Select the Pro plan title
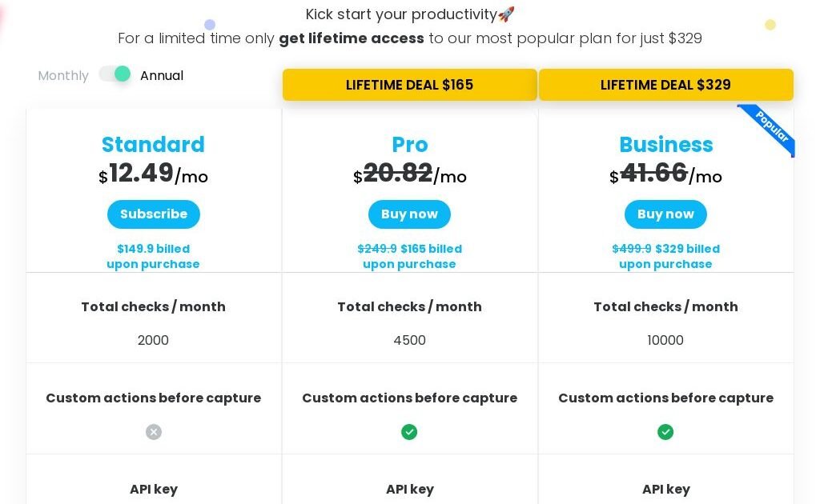Image resolution: width=820 pixels, height=504 pixels. [409, 145]
